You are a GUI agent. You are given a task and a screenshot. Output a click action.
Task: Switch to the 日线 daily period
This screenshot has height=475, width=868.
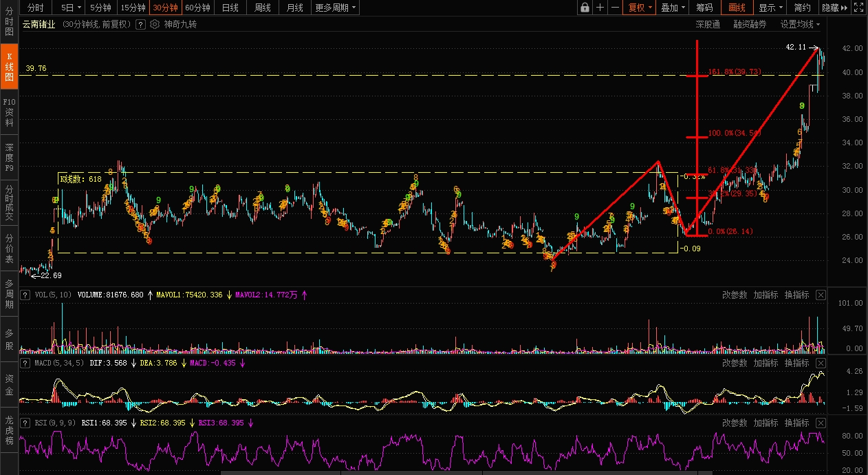(230, 8)
